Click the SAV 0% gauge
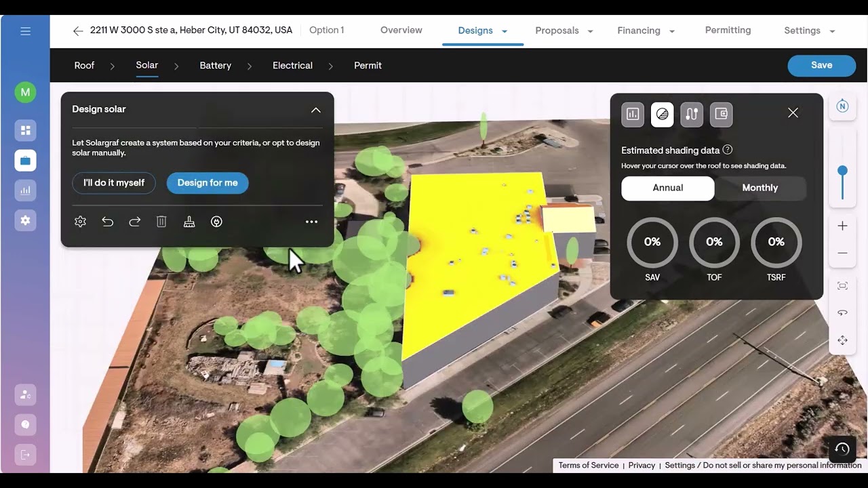 point(652,243)
